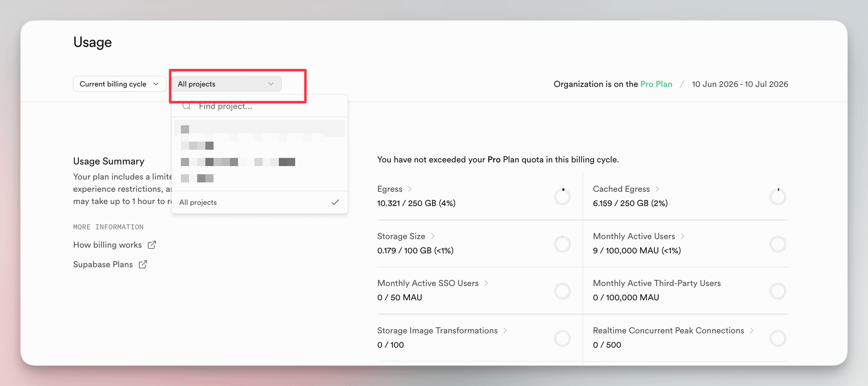Screen dimensions: 868x386
Task: Click the Monthly Active Users progress ring
Action: point(778,244)
